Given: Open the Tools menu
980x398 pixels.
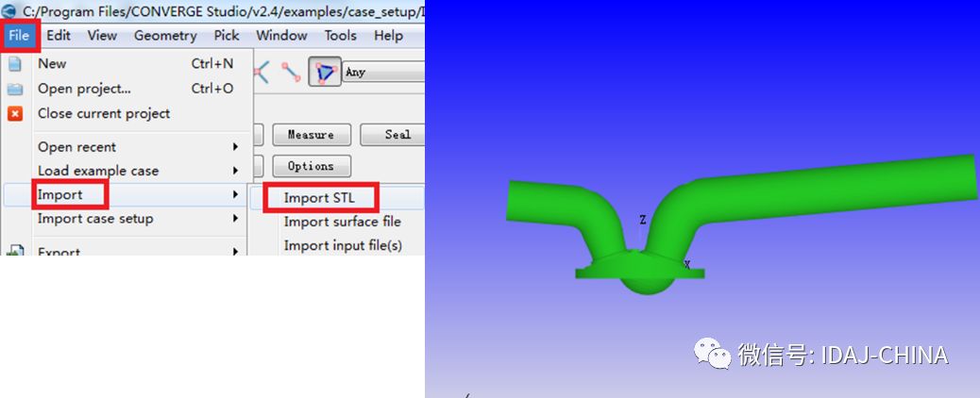Looking at the screenshot, I should pos(340,36).
